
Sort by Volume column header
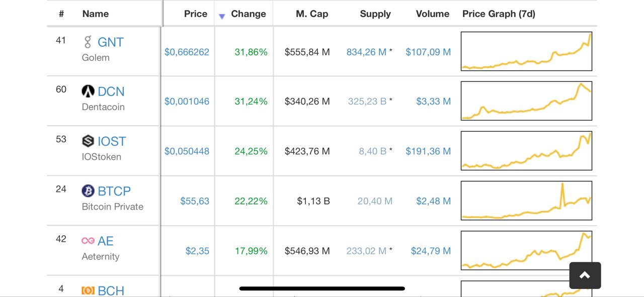(432, 14)
